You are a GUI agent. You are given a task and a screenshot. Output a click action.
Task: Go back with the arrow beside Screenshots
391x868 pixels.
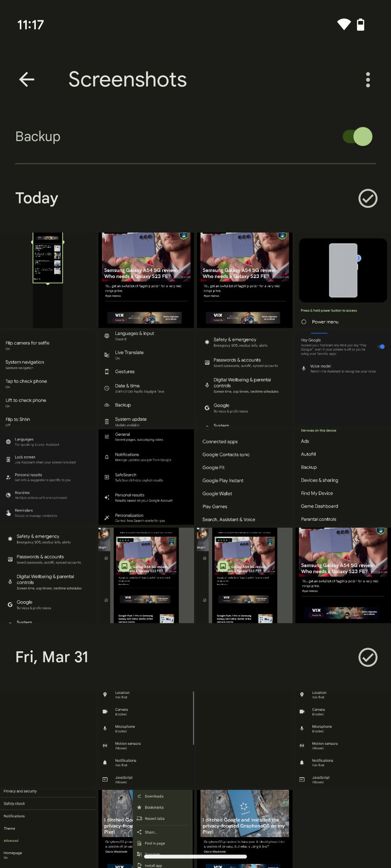[27, 80]
